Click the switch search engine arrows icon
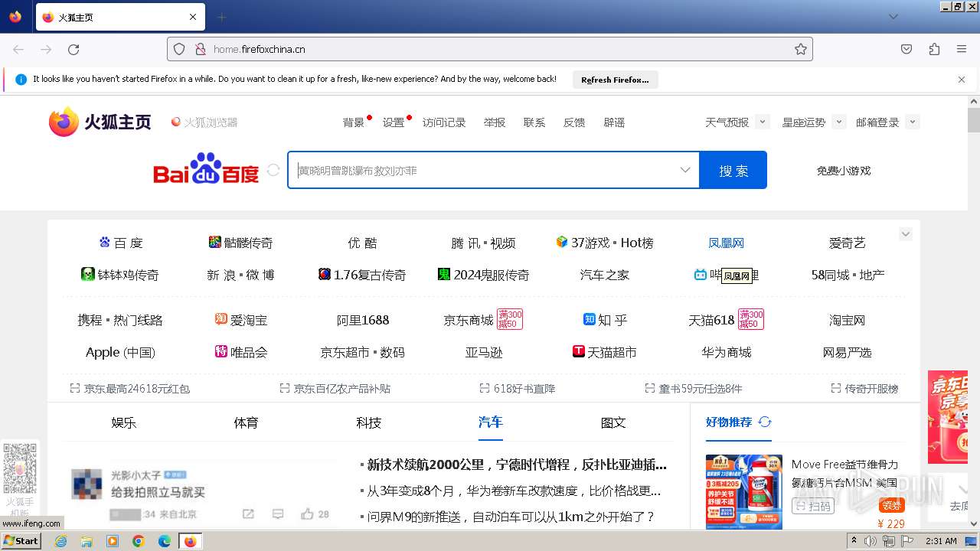This screenshot has width=980, height=551. (x=273, y=170)
